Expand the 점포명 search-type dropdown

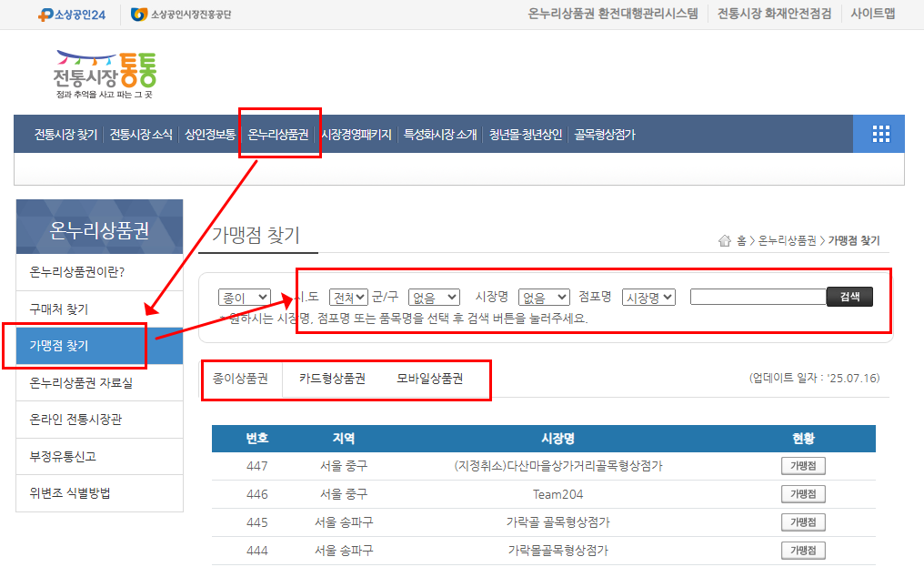point(648,298)
